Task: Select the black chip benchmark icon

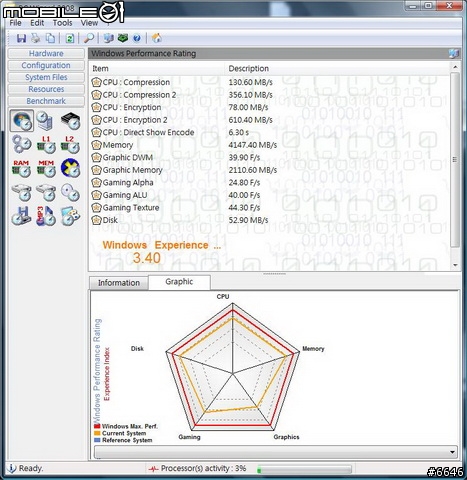Action: point(70,121)
